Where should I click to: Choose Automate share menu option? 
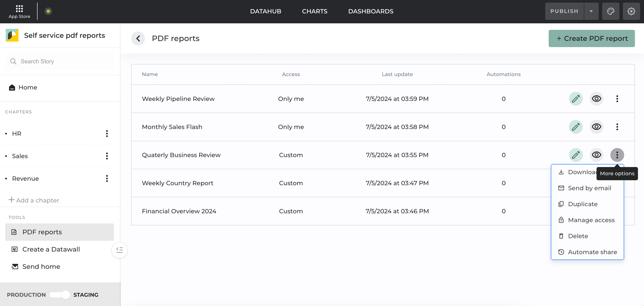(x=592, y=252)
